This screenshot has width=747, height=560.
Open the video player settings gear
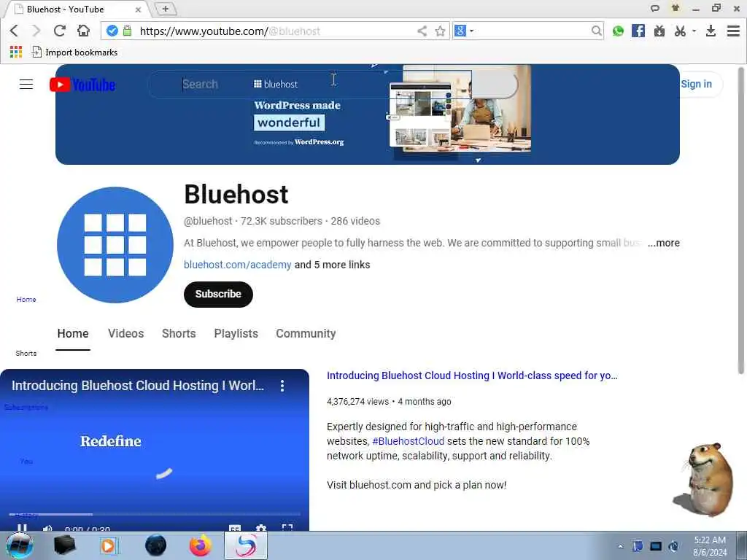coord(261,528)
